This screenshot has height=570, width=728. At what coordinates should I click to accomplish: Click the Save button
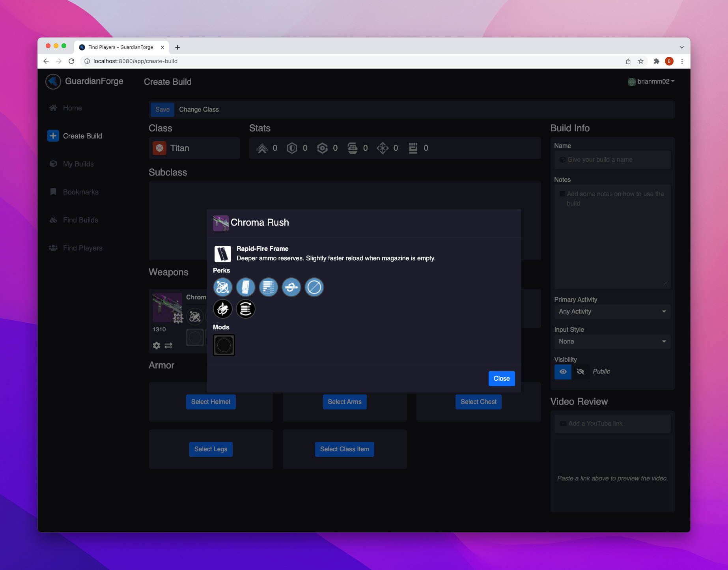[x=162, y=110]
